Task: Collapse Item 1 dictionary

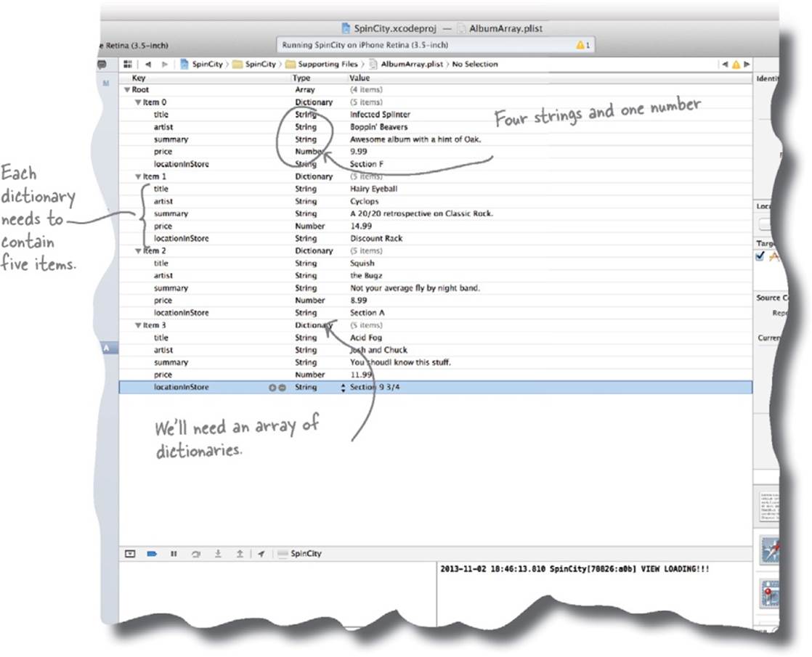Action: (138, 176)
